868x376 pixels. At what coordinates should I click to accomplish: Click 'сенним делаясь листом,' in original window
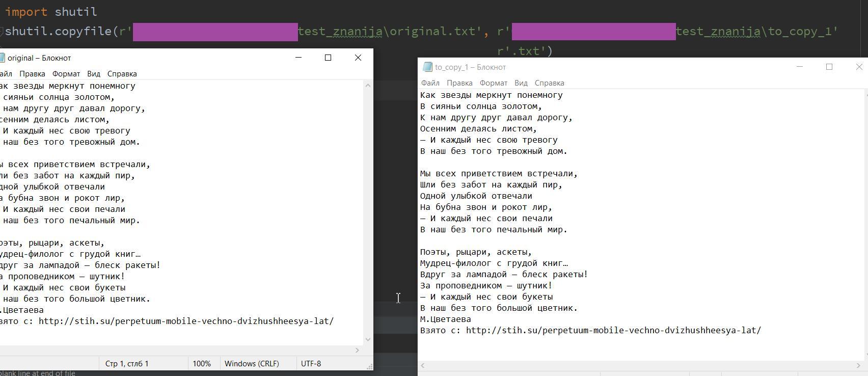pyautogui.click(x=55, y=120)
